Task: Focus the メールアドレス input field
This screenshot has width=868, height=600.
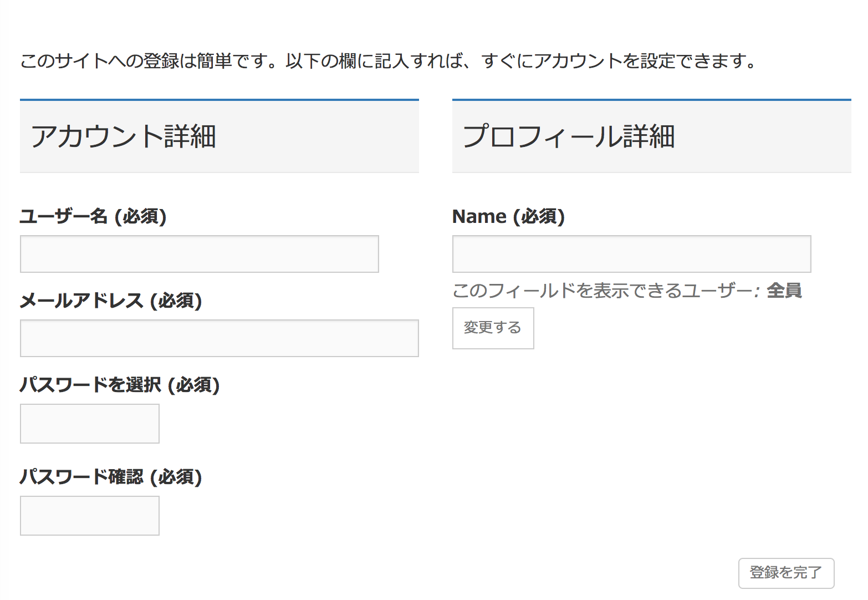Action: point(219,338)
